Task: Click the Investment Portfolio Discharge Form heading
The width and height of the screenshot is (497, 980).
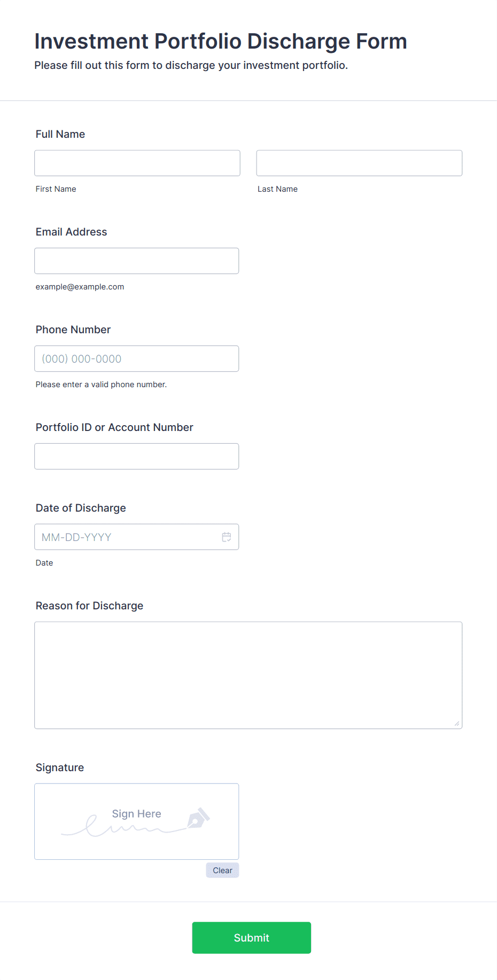Action: (221, 41)
